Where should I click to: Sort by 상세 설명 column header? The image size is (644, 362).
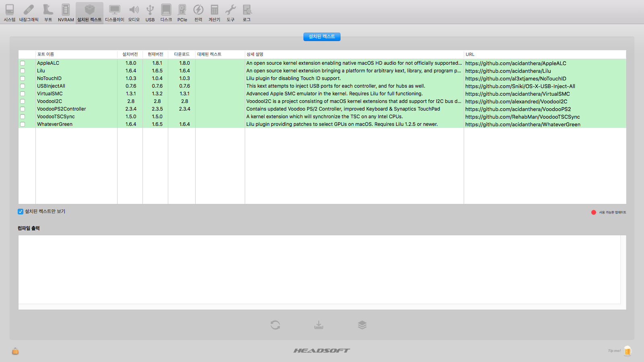coord(354,54)
